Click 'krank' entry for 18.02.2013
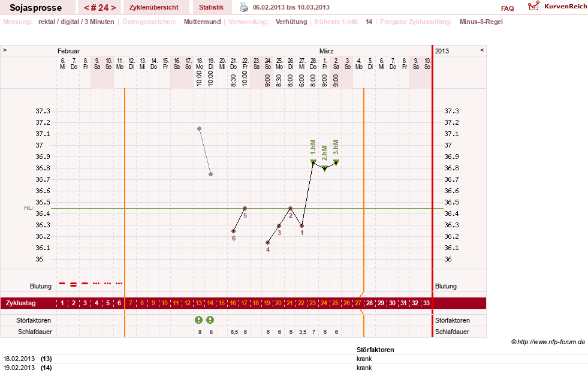 tap(364, 359)
